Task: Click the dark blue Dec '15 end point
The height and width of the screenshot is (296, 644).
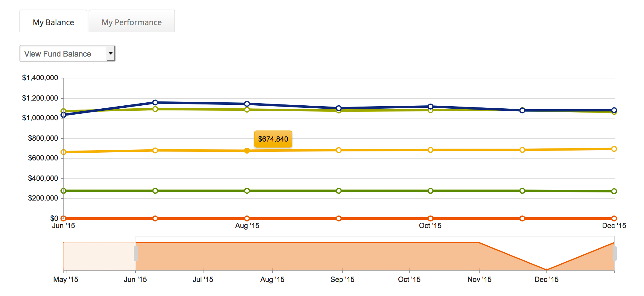Action: pyautogui.click(x=614, y=110)
